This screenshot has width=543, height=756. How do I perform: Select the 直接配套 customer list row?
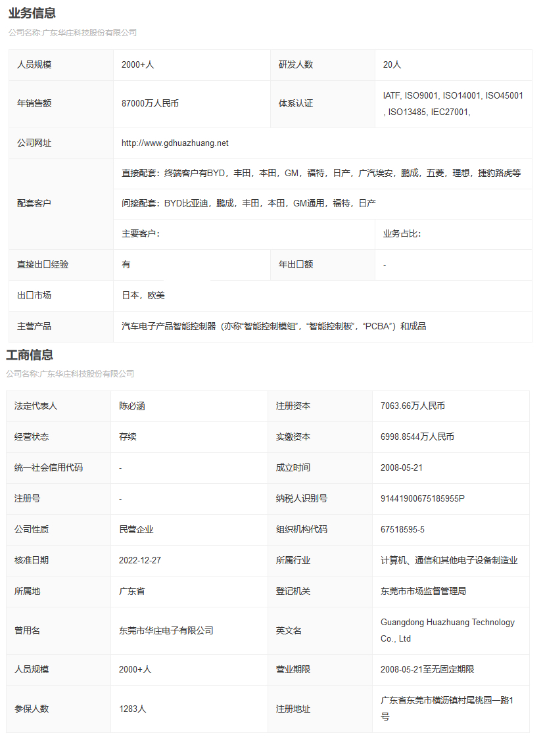[x=321, y=173]
